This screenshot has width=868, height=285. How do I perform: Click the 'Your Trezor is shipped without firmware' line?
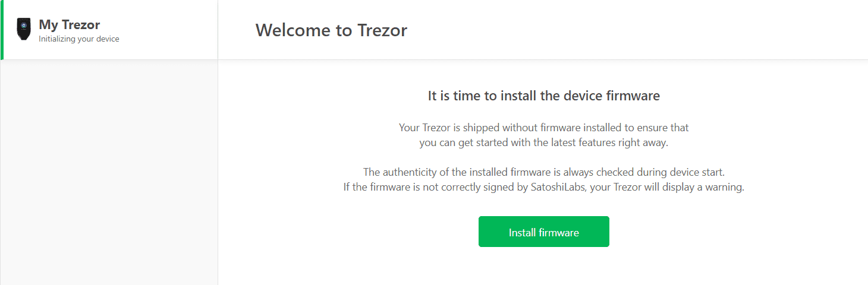tap(543, 128)
